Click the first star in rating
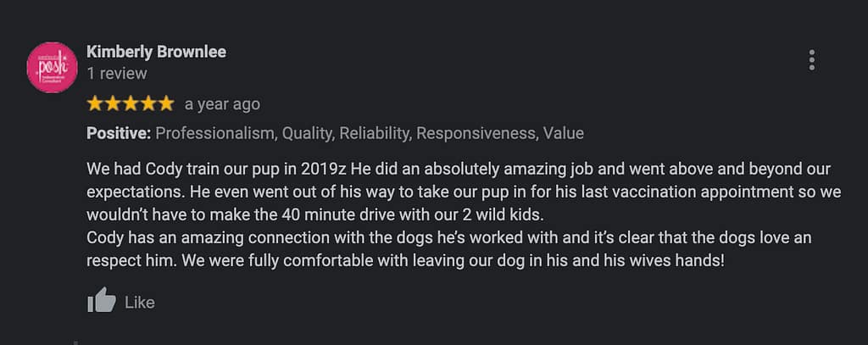868x345 pixels. click(x=95, y=104)
